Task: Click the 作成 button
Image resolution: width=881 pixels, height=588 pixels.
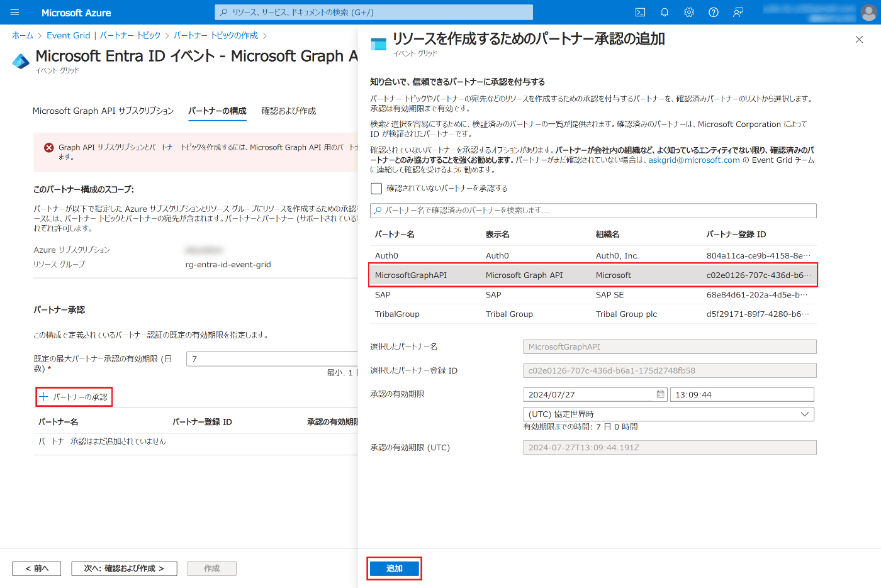Action: pos(212,569)
